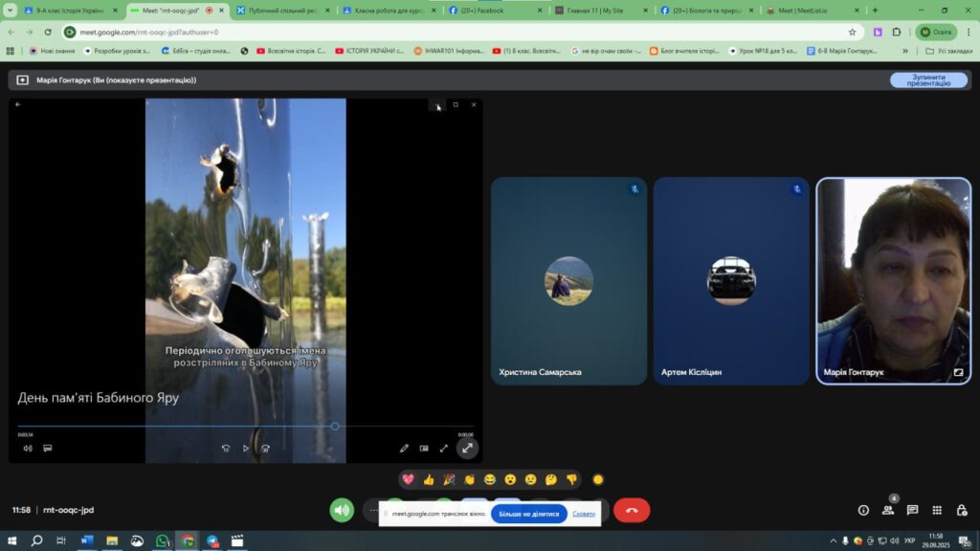The width and height of the screenshot is (980, 551).
Task: Open the Chrome three-dot menu
Action: (x=965, y=32)
